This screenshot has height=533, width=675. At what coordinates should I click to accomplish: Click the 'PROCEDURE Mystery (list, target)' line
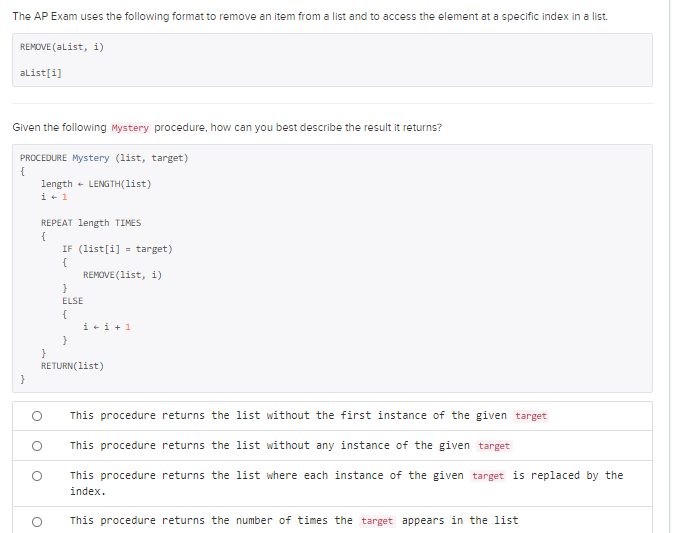(x=104, y=158)
